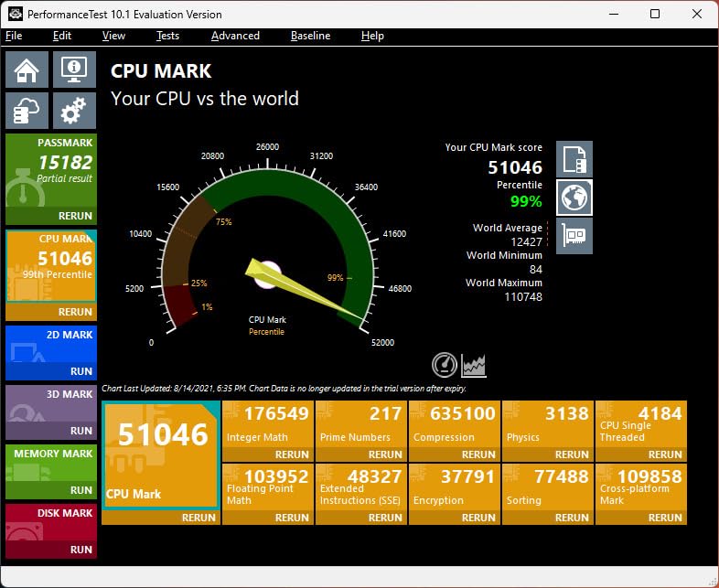
Task: Click the green 99% percentile value
Action: (526, 201)
